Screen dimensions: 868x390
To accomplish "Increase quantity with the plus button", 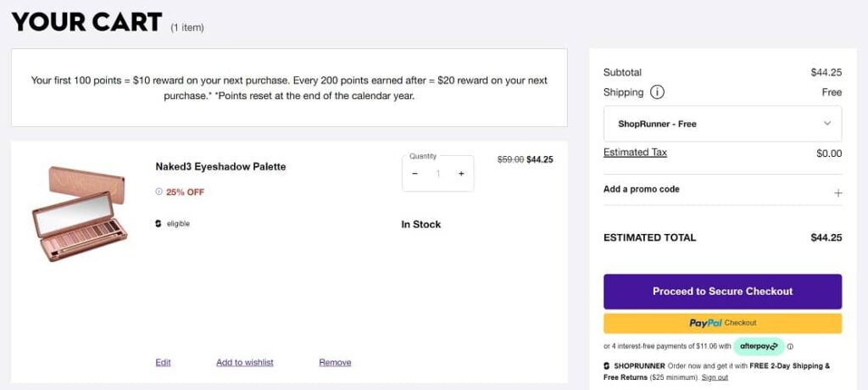I will [461, 174].
